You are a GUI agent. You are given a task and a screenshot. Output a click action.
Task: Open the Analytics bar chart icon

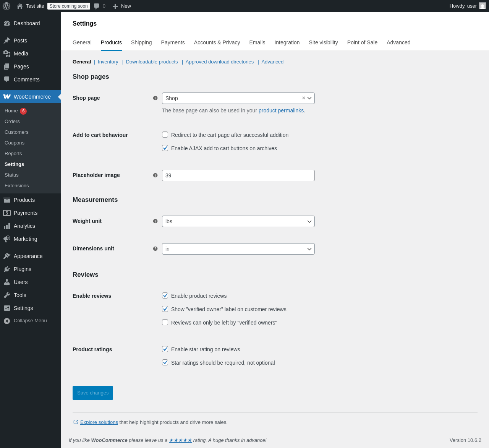[7, 226]
